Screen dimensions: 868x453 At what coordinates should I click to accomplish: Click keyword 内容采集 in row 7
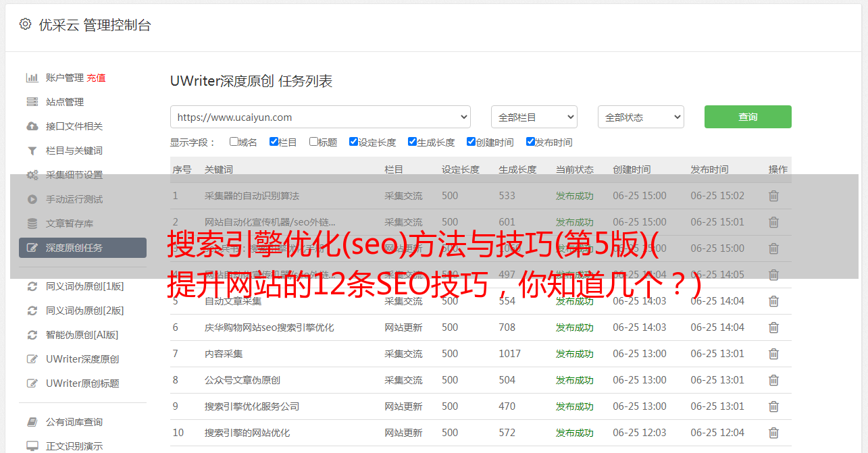tap(224, 354)
